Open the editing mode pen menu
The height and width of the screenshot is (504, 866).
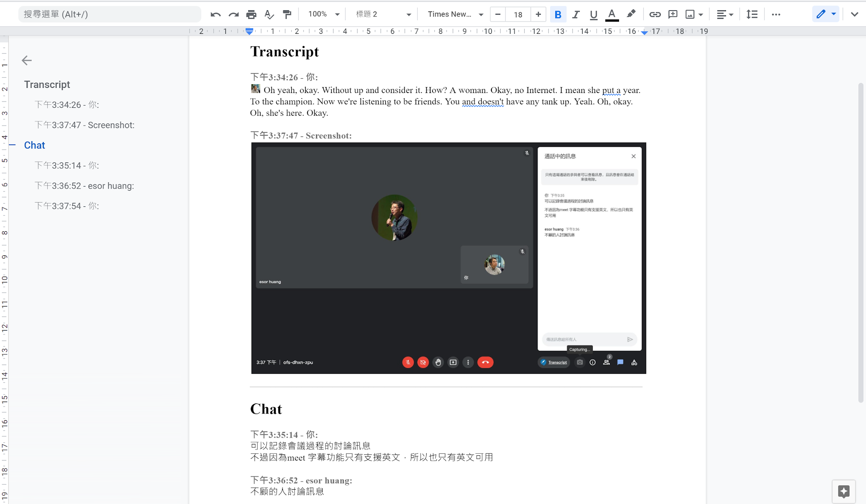click(825, 14)
